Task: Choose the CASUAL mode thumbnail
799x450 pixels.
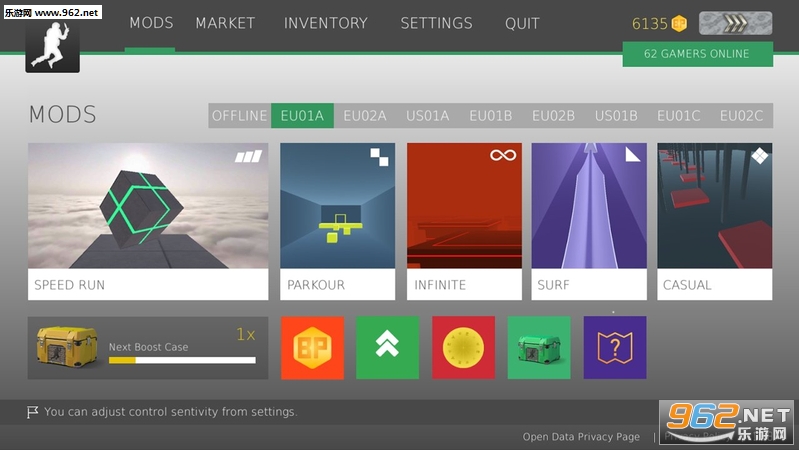Action: pyautogui.click(x=714, y=205)
